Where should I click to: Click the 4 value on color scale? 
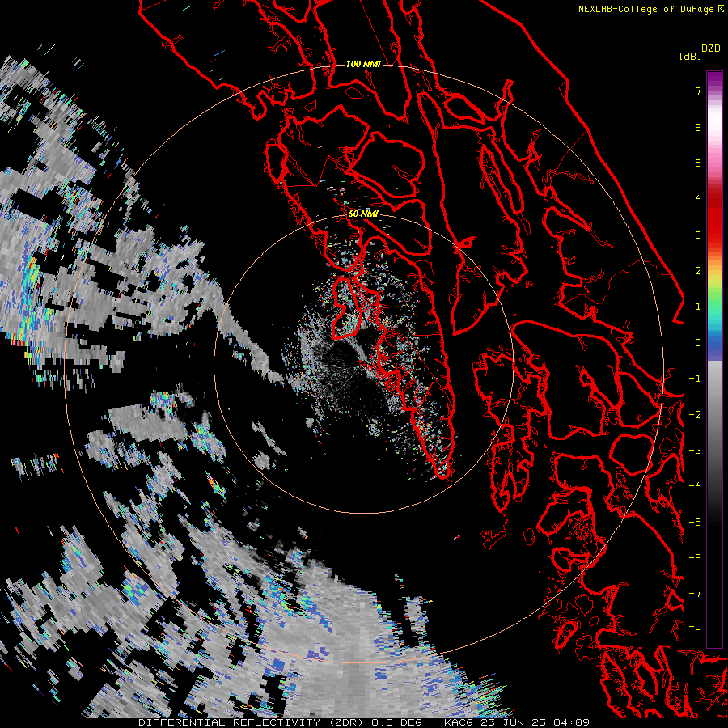click(698, 199)
